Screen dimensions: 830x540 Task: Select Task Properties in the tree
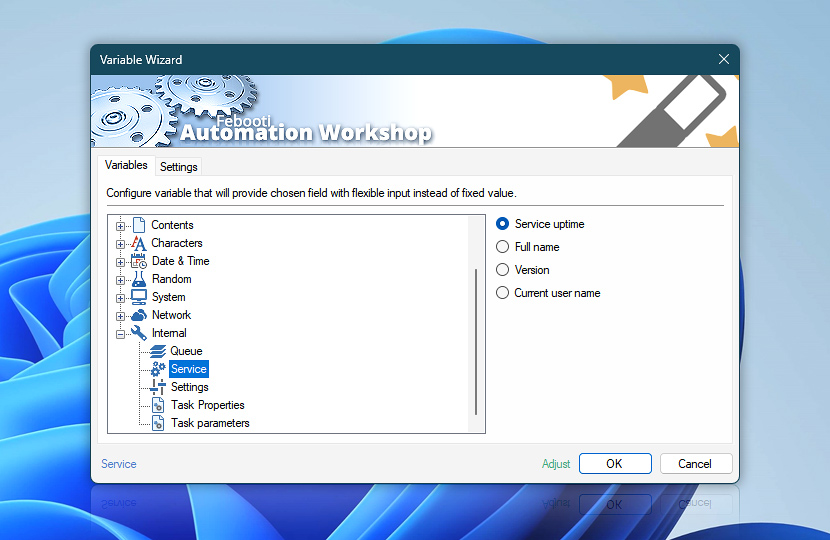tap(208, 405)
